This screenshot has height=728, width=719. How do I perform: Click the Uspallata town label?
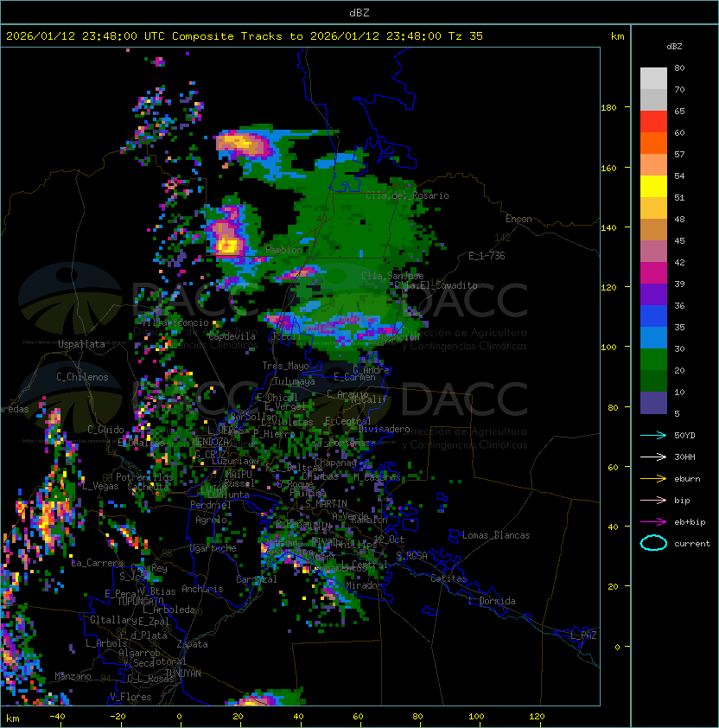click(x=81, y=344)
